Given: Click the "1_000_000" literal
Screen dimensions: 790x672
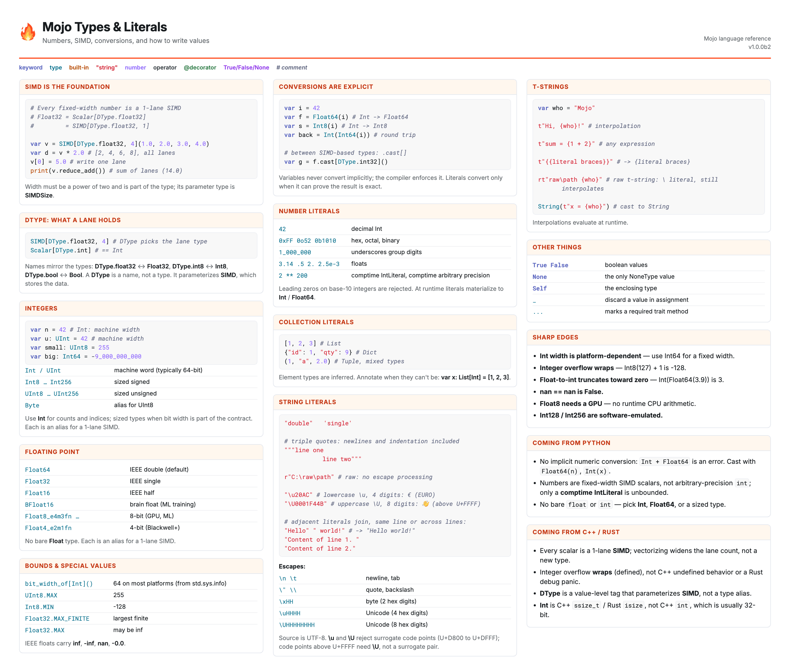Looking at the screenshot, I should tap(294, 252).
